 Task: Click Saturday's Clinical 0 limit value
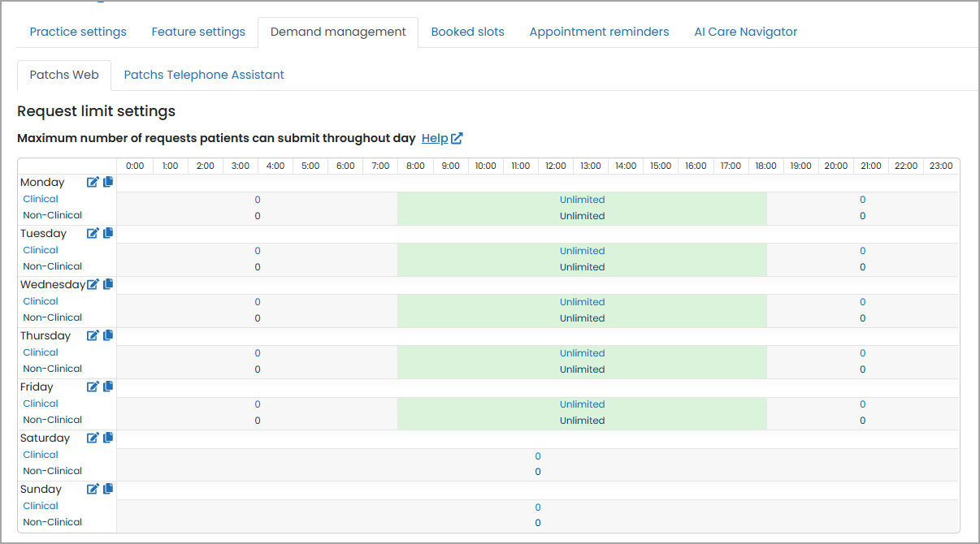(x=538, y=456)
